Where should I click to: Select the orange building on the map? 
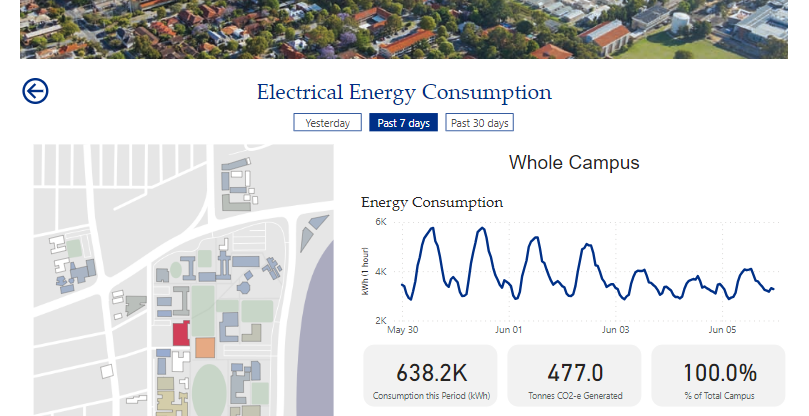(205, 348)
